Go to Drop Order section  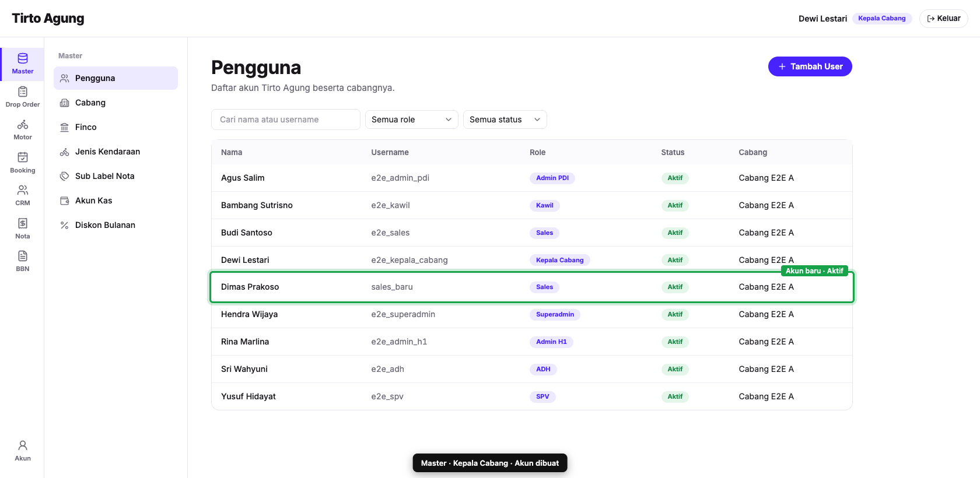[x=23, y=97]
